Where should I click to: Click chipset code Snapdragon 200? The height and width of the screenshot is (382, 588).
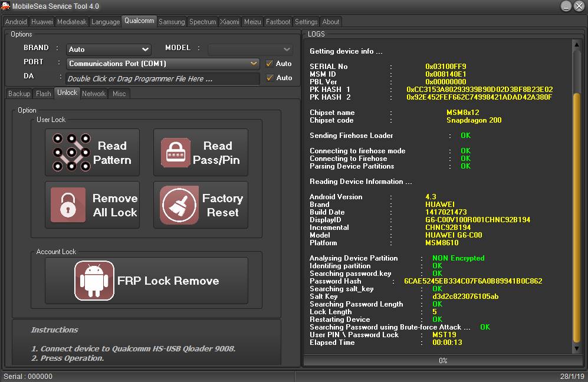point(474,120)
